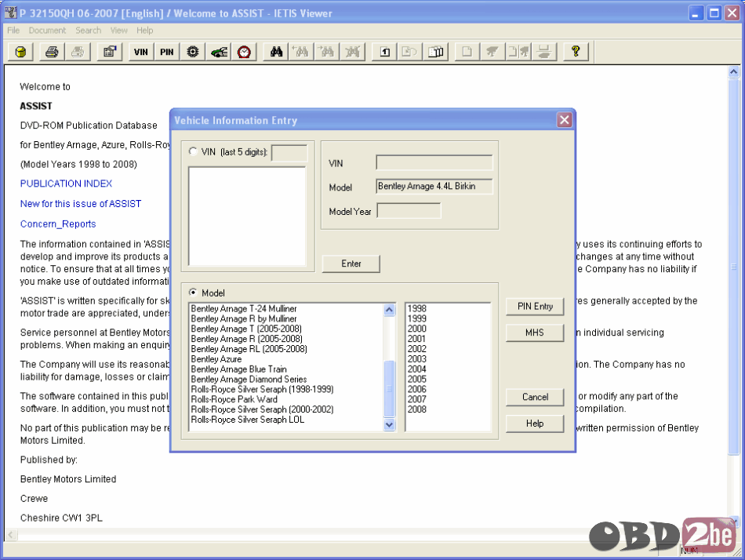Screen dimensions: 745x560
Task: Open the File menu
Action: click(13, 31)
